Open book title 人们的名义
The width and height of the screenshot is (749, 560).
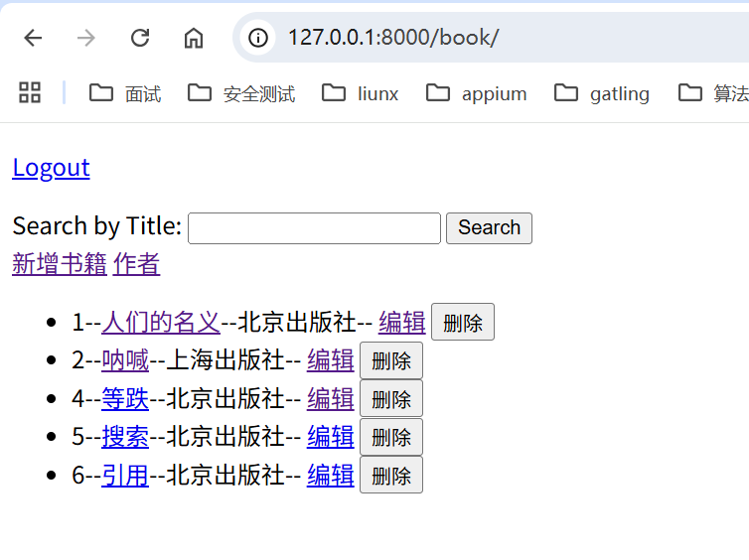point(161,323)
